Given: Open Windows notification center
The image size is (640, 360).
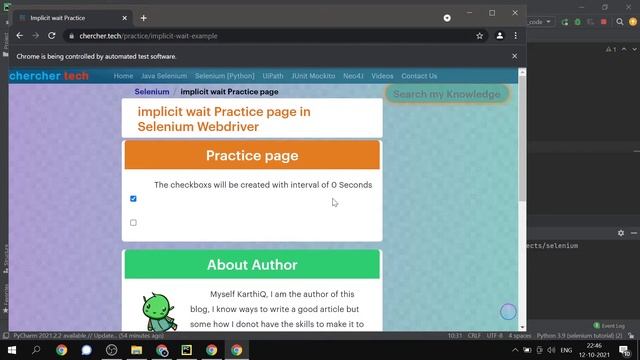Looking at the screenshot, I should click(624, 350).
